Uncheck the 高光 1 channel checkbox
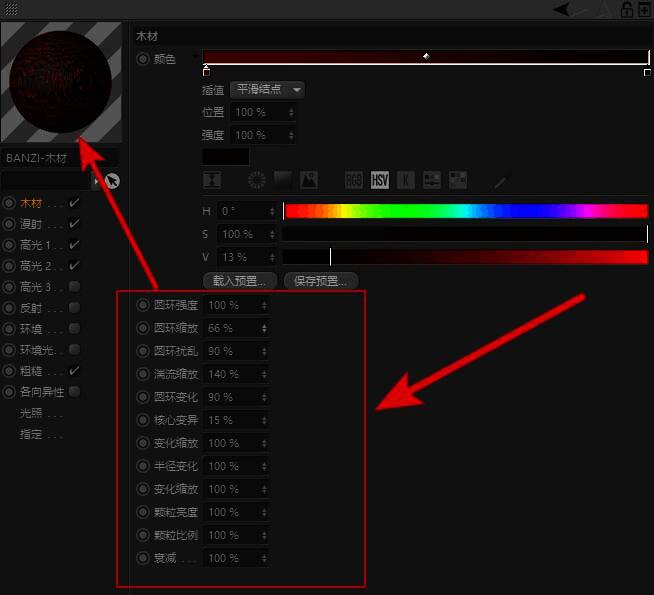Viewport: 654px width, 595px height. (74, 244)
